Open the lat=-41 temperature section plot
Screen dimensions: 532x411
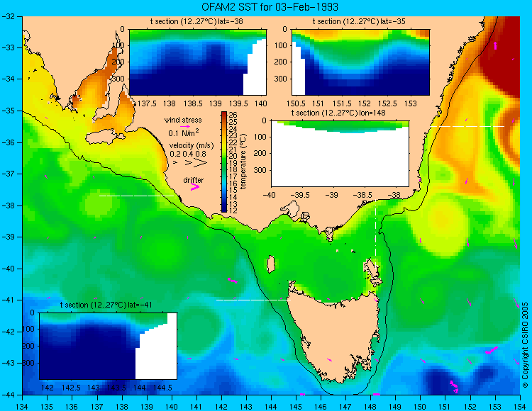pos(109,346)
